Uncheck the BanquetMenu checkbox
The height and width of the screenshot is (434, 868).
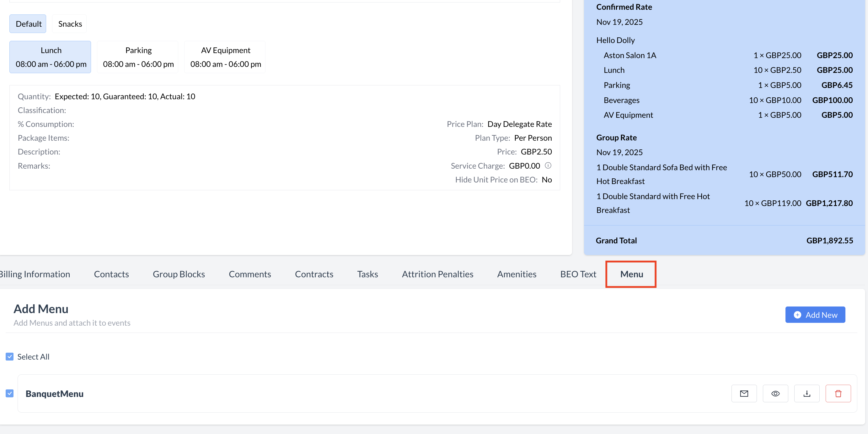pyautogui.click(x=10, y=393)
